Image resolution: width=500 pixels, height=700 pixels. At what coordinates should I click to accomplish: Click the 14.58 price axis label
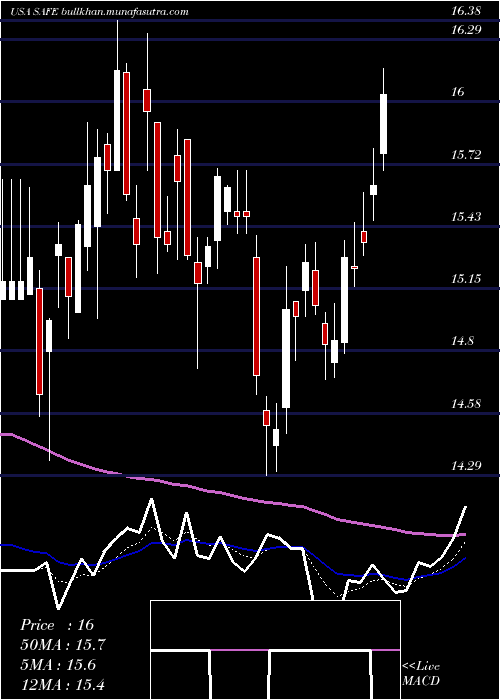pos(466,404)
